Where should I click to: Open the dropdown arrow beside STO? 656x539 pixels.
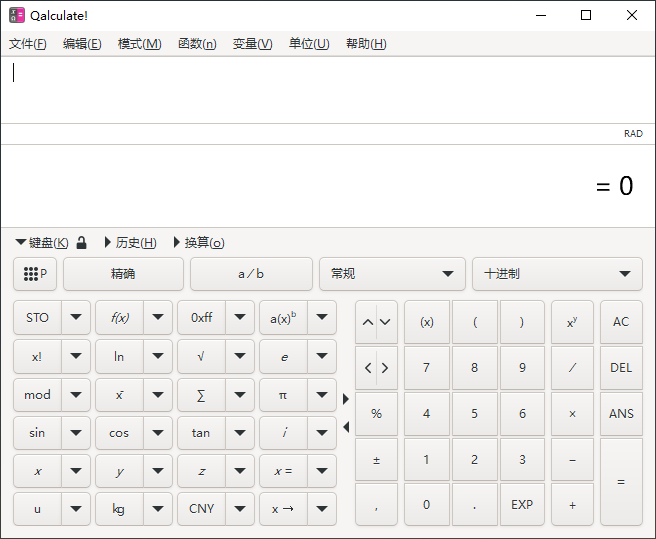tap(76, 318)
